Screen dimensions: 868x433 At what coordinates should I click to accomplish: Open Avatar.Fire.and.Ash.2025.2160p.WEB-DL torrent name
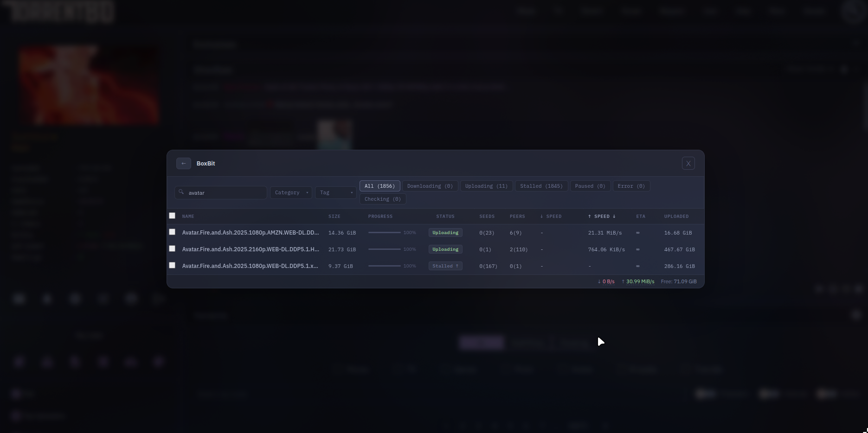coord(251,249)
